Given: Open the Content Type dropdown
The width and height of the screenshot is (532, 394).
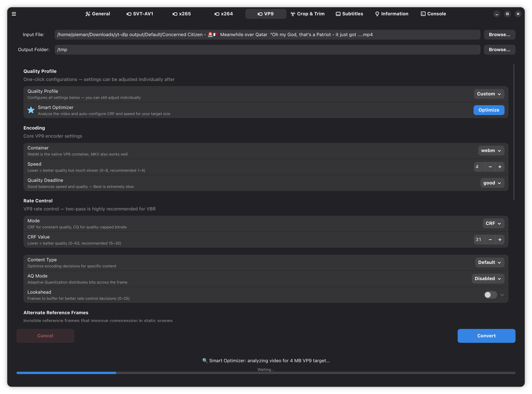Looking at the screenshot, I should (x=489, y=262).
